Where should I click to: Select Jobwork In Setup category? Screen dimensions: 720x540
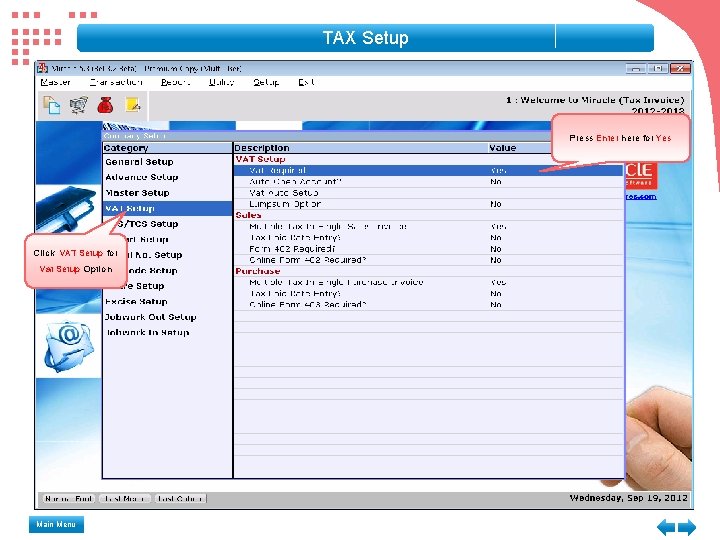pyautogui.click(x=168, y=333)
